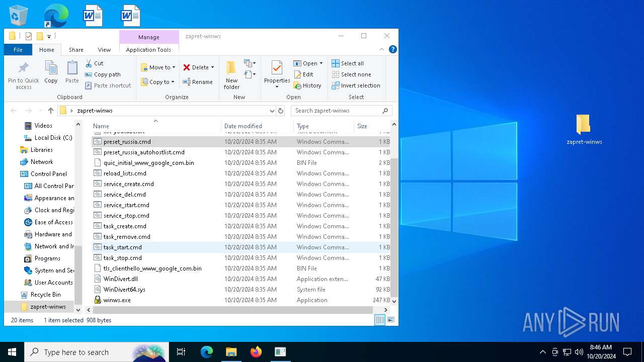Image resolution: width=644 pixels, height=362 pixels.
Task: Cut the selected file
Action: click(x=94, y=63)
